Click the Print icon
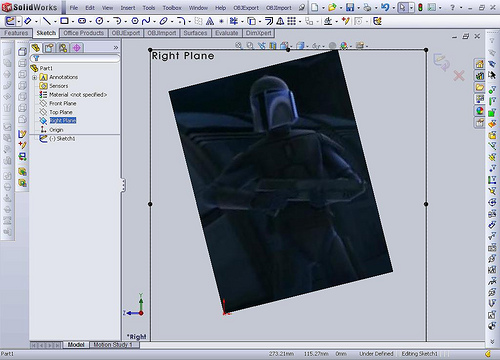This screenshot has width=500, height=360. pyautogui.click(x=367, y=7)
